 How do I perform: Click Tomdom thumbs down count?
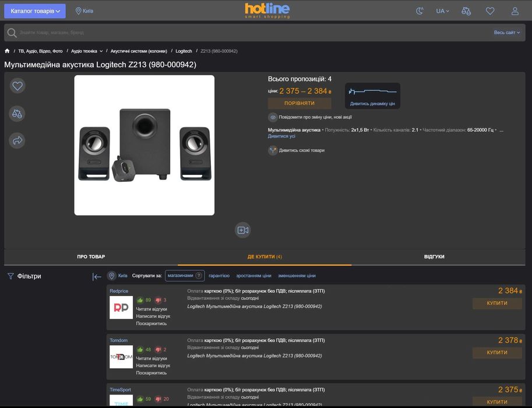(161, 349)
